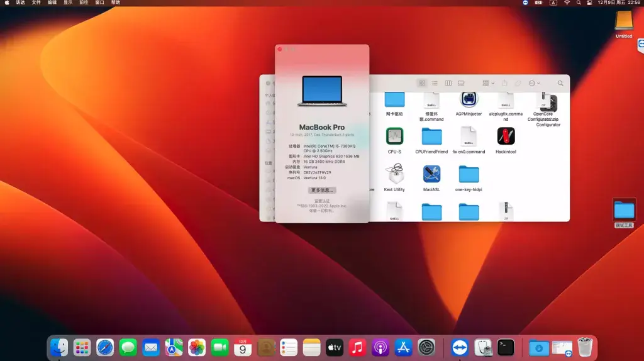Click the MacBook Pro laptop image
Viewport: 644px width, 361px height.
point(322,91)
